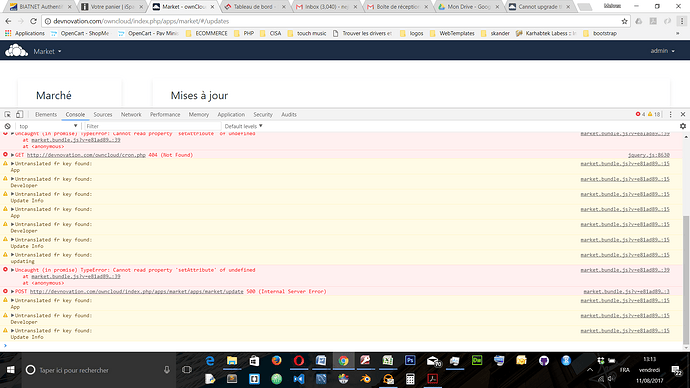690x388 pixels.
Task: Go back with the browser back arrow
Action: point(8,21)
